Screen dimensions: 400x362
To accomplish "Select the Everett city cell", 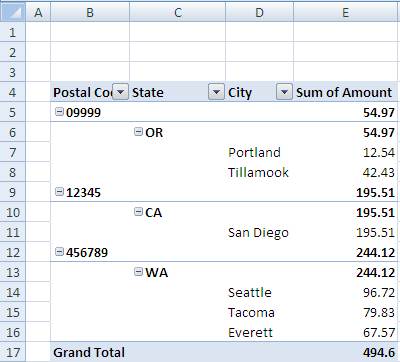I will (x=259, y=332).
